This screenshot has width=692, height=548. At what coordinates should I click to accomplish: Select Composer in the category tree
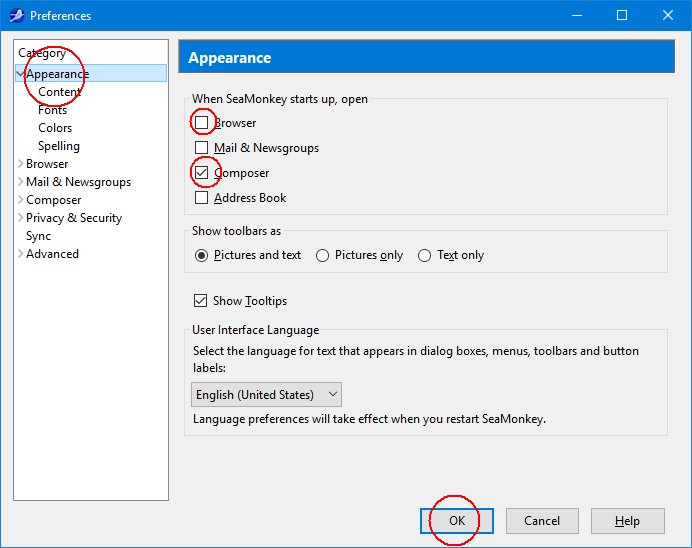54,200
